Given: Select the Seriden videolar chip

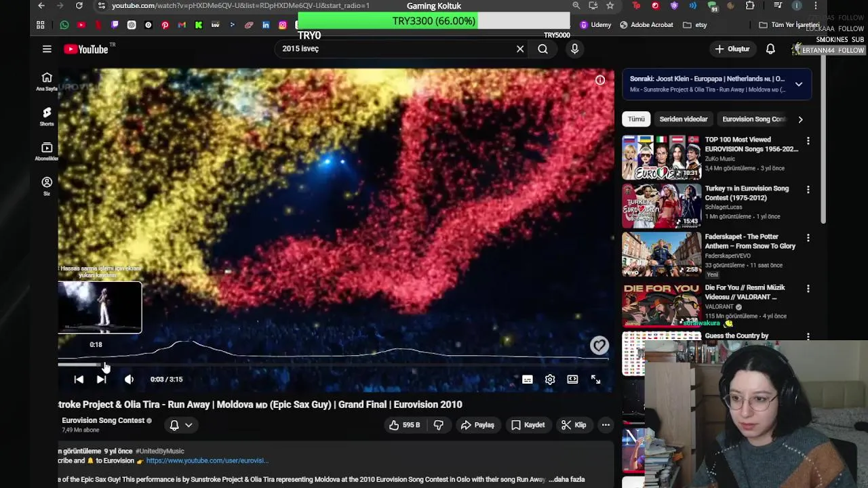Looking at the screenshot, I should [x=684, y=119].
